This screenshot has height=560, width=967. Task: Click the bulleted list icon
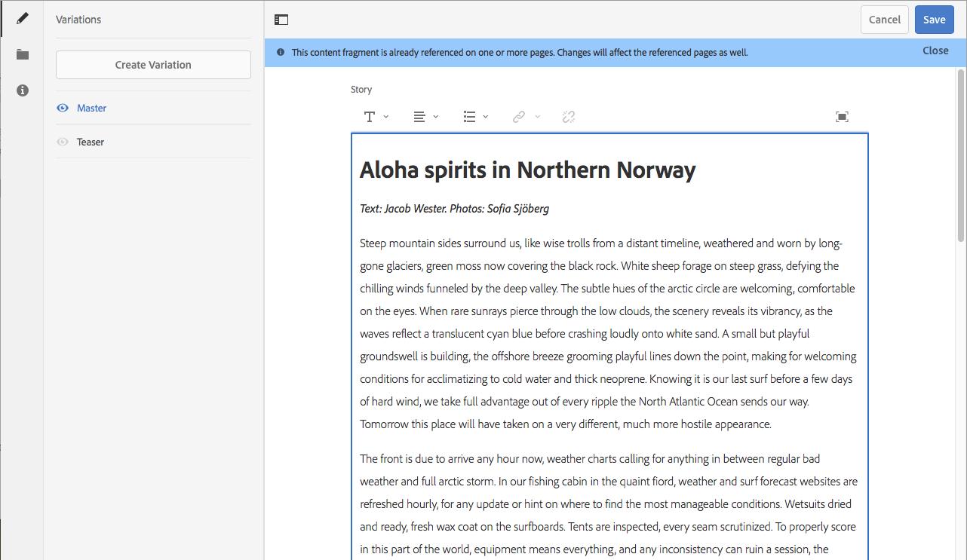coord(469,117)
